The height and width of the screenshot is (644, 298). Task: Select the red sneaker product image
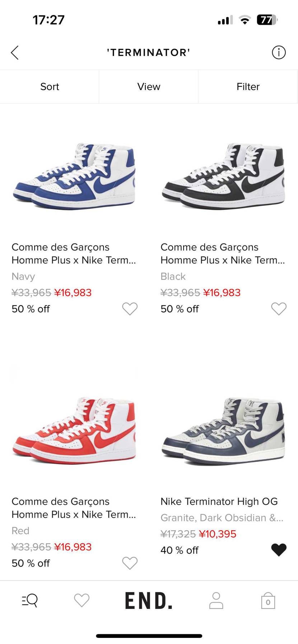tap(74, 430)
